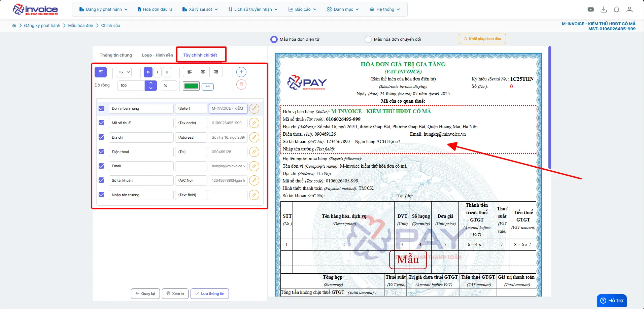Align text right
This screenshot has height=309, width=644.
(x=216, y=72)
